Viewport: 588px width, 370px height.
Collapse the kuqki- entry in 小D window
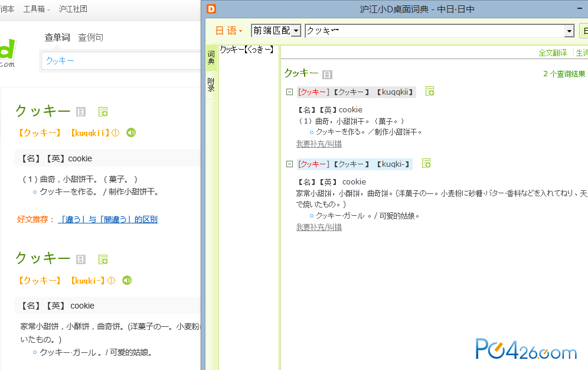pos(289,164)
